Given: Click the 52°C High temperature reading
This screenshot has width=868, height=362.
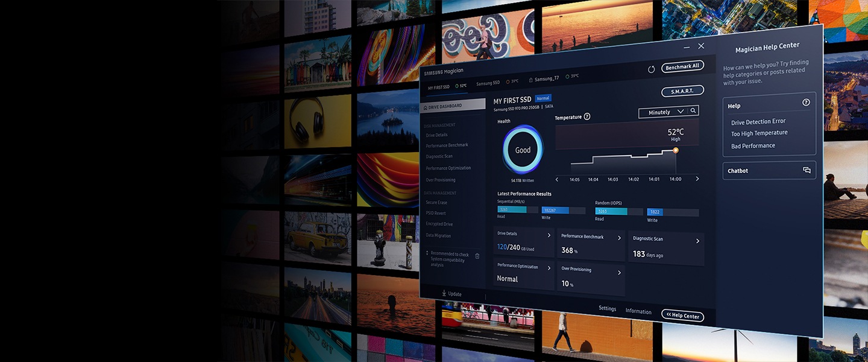Looking at the screenshot, I should pyautogui.click(x=676, y=135).
